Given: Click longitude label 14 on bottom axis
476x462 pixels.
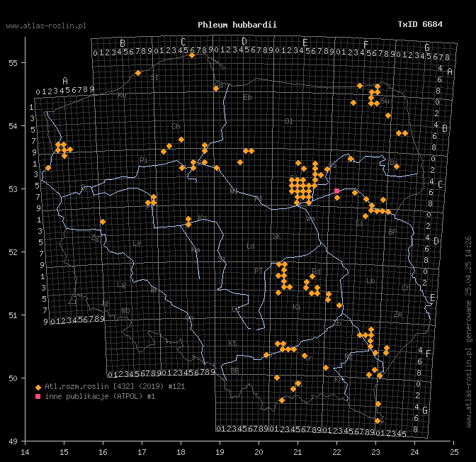Looking at the screenshot, I should [x=25, y=452].
